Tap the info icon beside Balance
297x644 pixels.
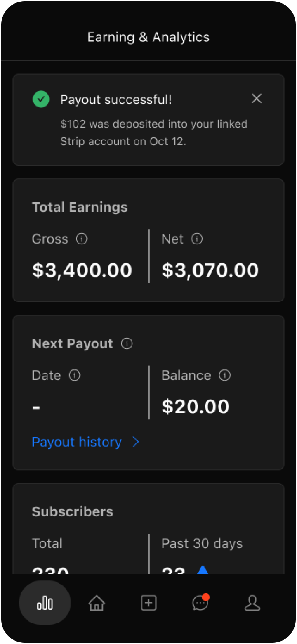coord(225,375)
